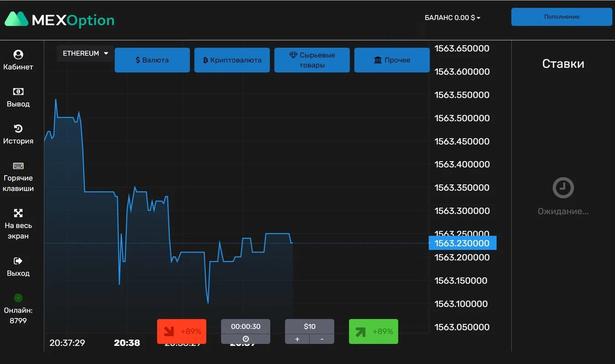Show Горячие клавиши keyboard icon
The width and height of the screenshot is (615, 364).
pos(18,166)
